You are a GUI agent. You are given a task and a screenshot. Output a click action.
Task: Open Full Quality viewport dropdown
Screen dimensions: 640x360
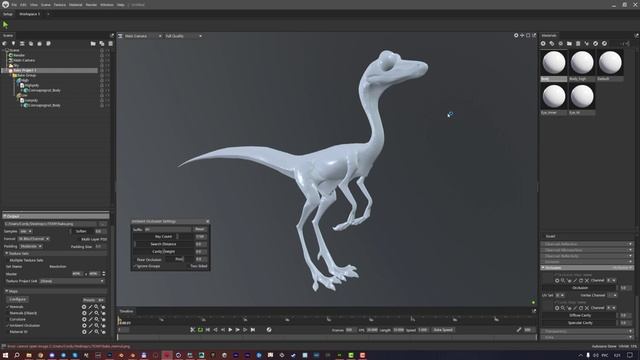point(184,36)
